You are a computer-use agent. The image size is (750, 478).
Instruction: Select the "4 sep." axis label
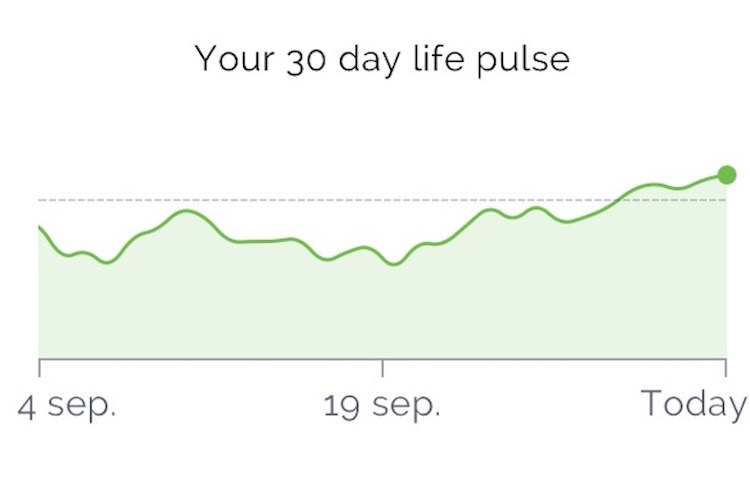(67, 405)
